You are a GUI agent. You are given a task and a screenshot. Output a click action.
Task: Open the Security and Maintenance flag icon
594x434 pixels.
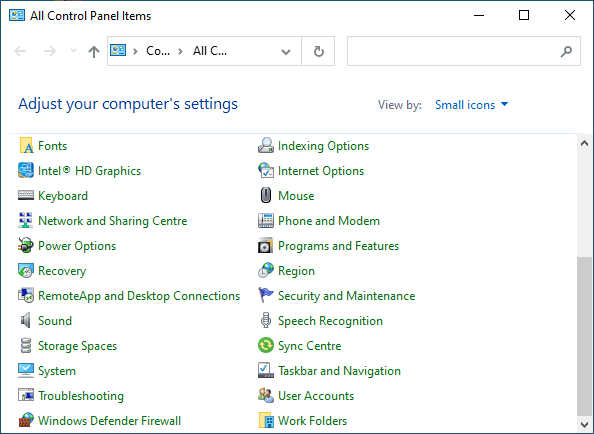click(266, 296)
